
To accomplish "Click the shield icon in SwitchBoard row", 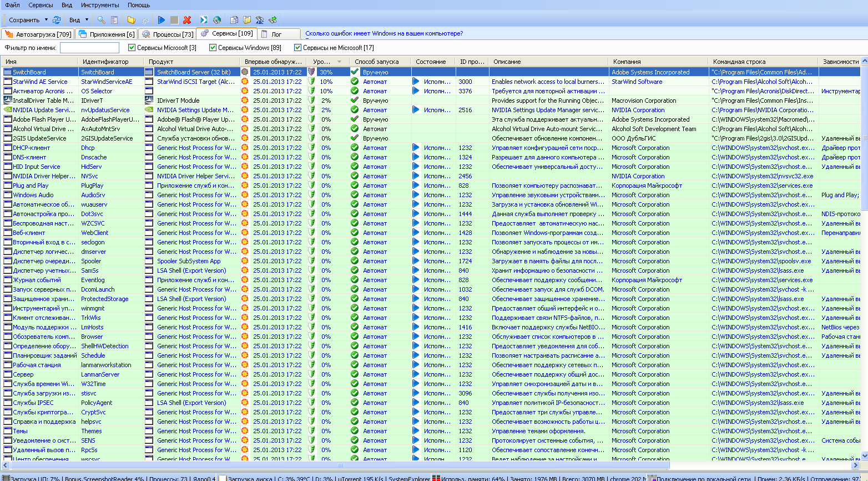I will point(311,72).
